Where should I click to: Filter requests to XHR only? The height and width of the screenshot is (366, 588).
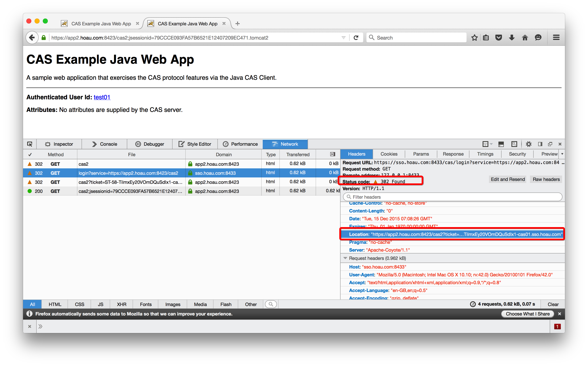tap(122, 304)
